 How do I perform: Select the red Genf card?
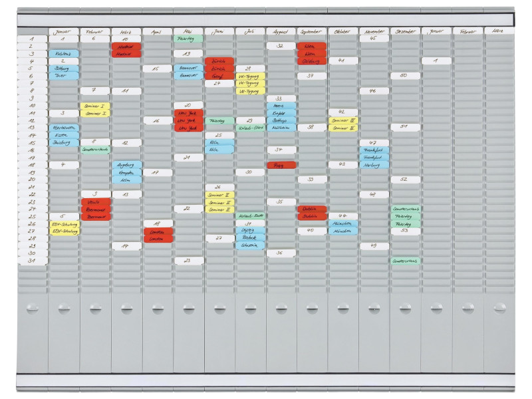pos(219,76)
